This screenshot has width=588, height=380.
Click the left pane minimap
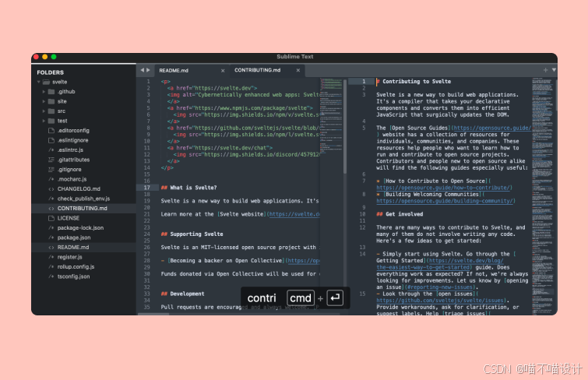[x=331, y=116]
